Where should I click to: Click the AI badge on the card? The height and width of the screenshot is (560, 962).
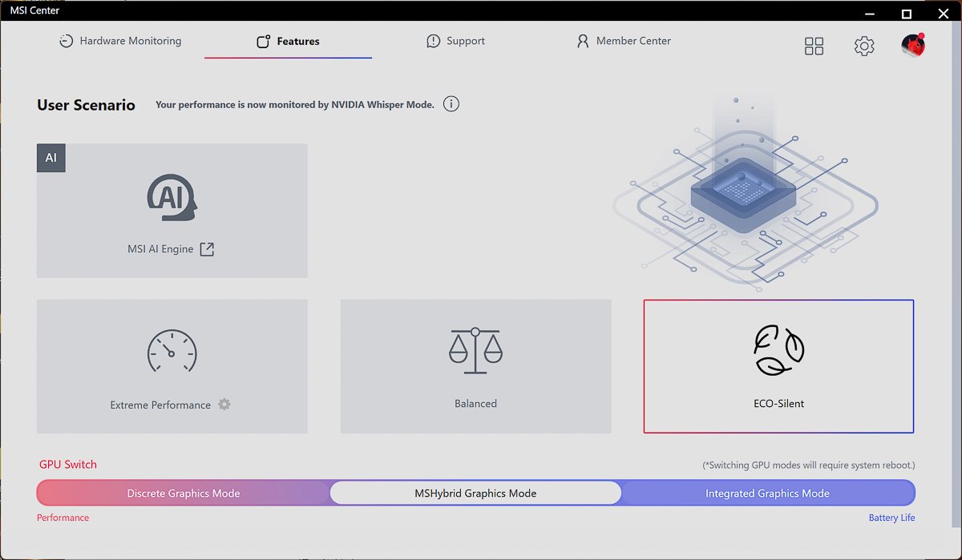click(51, 158)
